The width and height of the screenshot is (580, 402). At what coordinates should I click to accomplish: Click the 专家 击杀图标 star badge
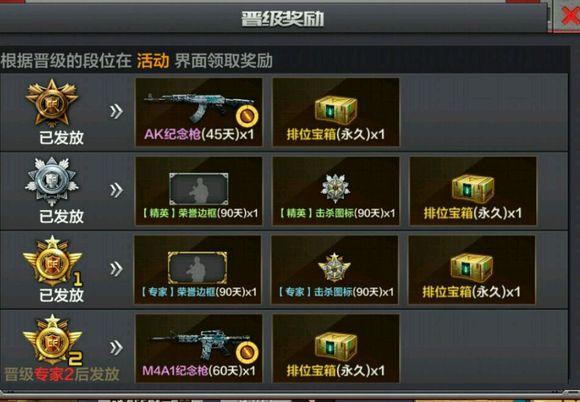(x=334, y=267)
